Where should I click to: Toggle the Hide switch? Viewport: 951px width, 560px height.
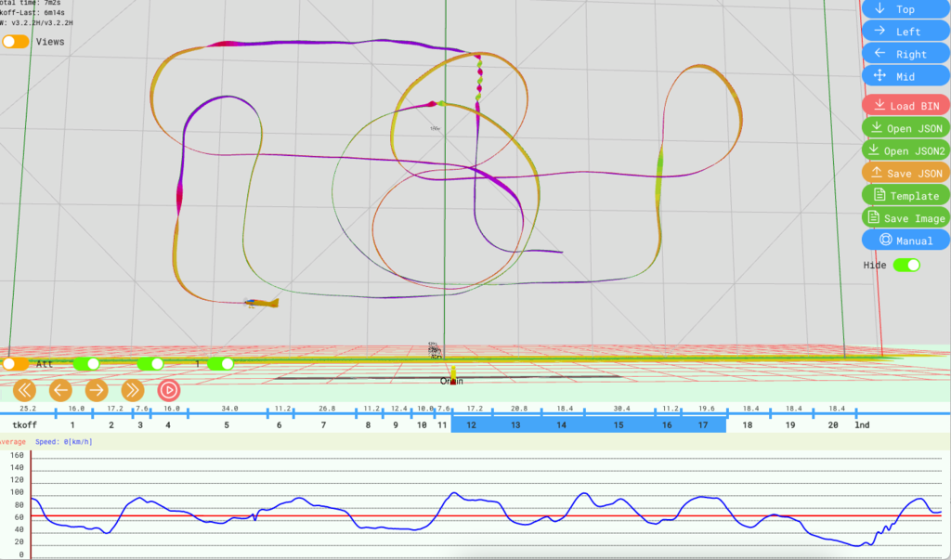(x=906, y=265)
